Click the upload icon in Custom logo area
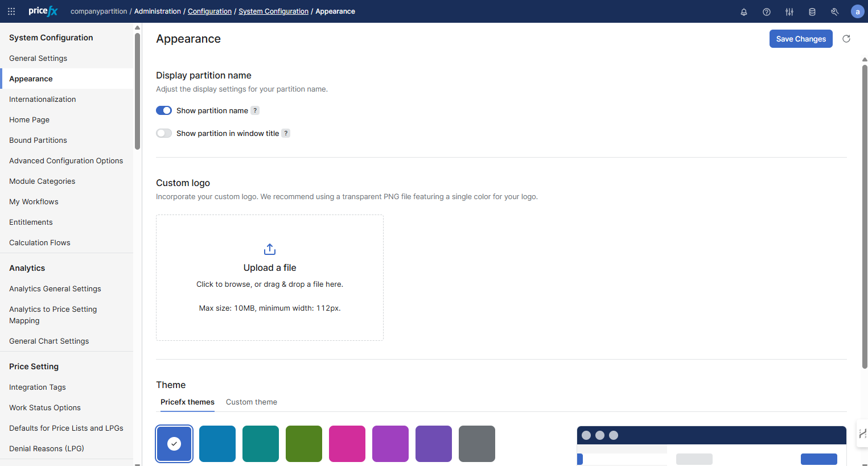 pyautogui.click(x=270, y=249)
